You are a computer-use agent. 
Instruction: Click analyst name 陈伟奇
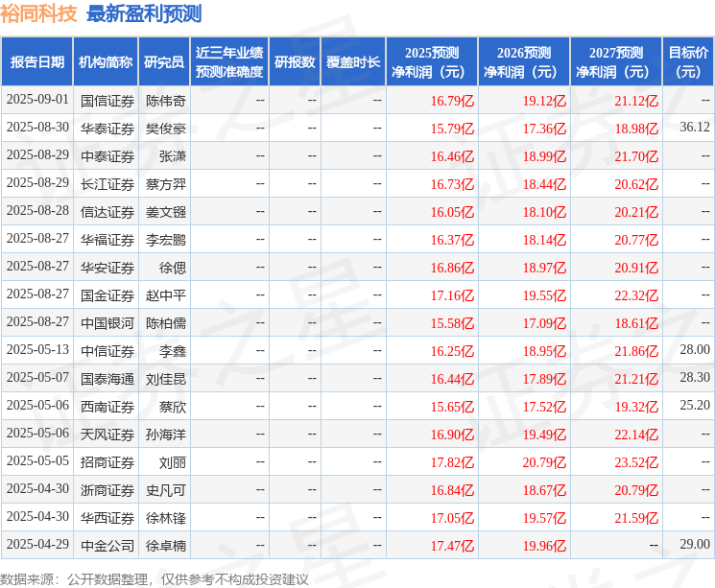click(165, 101)
